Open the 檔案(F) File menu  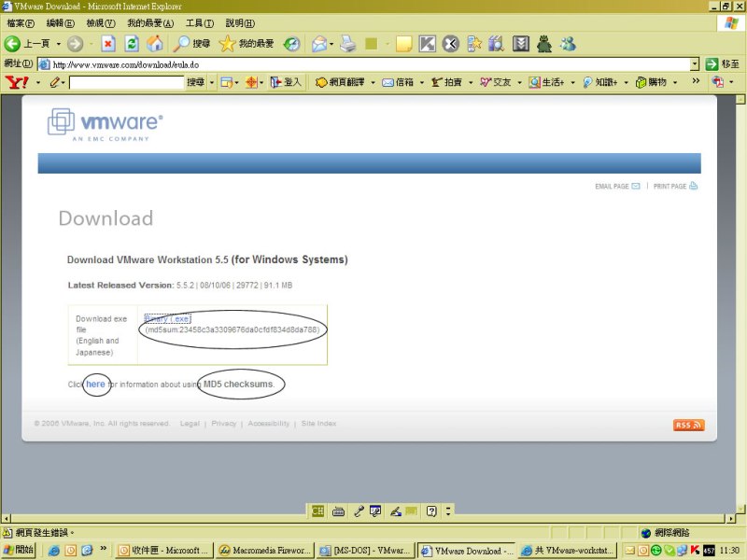coord(21,22)
